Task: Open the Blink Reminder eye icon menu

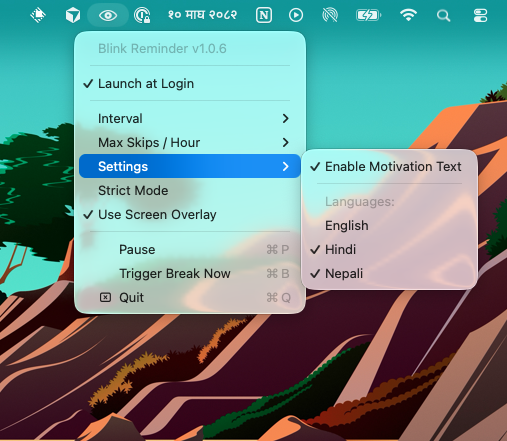Action: (x=108, y=15)
